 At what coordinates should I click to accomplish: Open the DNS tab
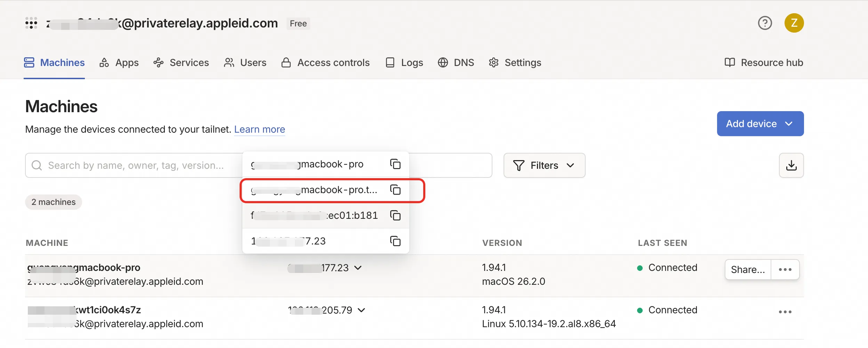tap(456, 63)
